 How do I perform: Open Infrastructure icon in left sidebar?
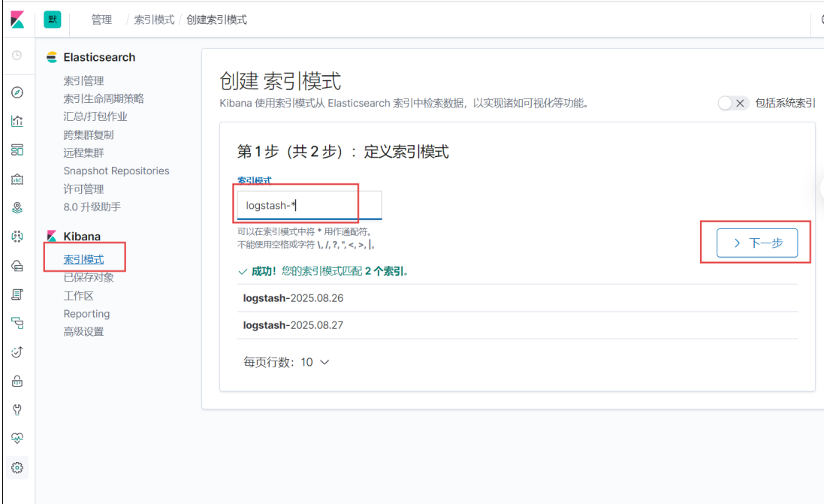click(x=17, y=265)
